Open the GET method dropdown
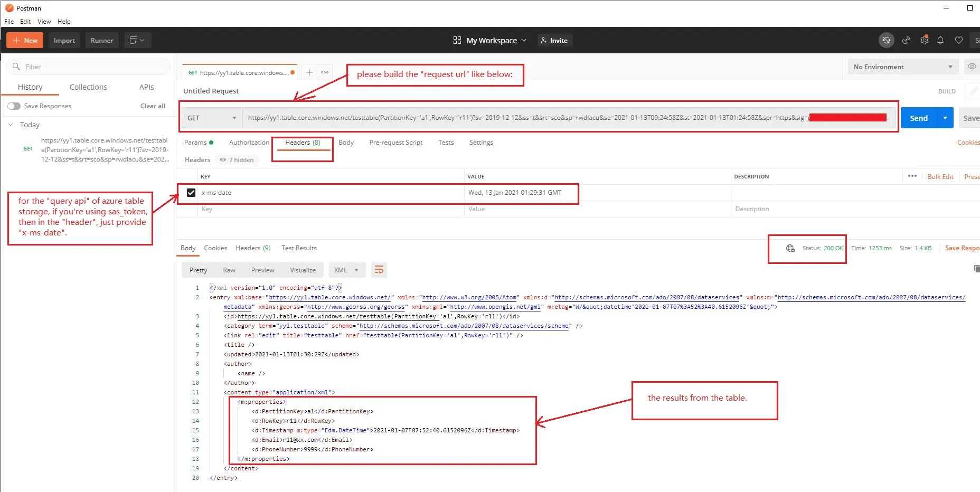The height and width of the screenshot is (492, 980). 212,118
